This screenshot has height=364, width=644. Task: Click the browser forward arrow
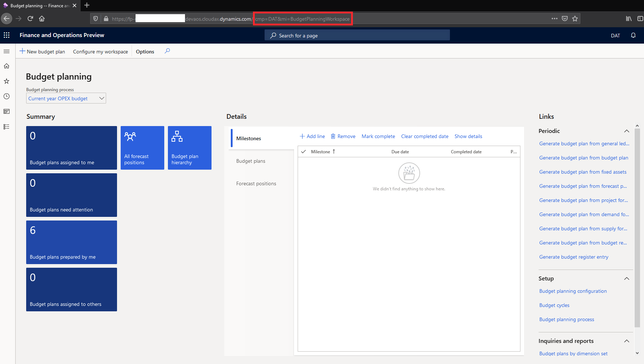point(19,19)
